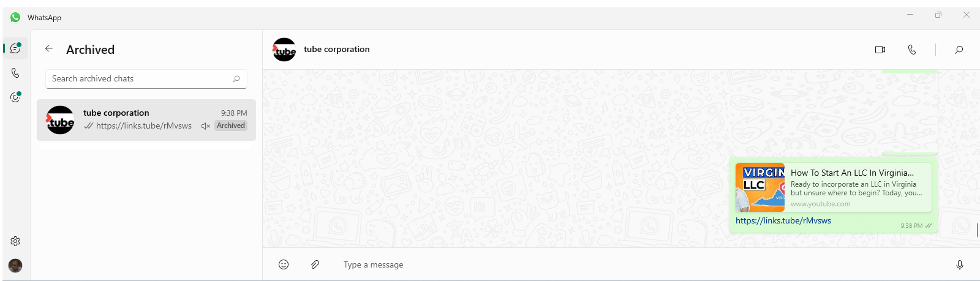Open the Chats sidebar icon
980x281 pixels.
pos(15,48)
